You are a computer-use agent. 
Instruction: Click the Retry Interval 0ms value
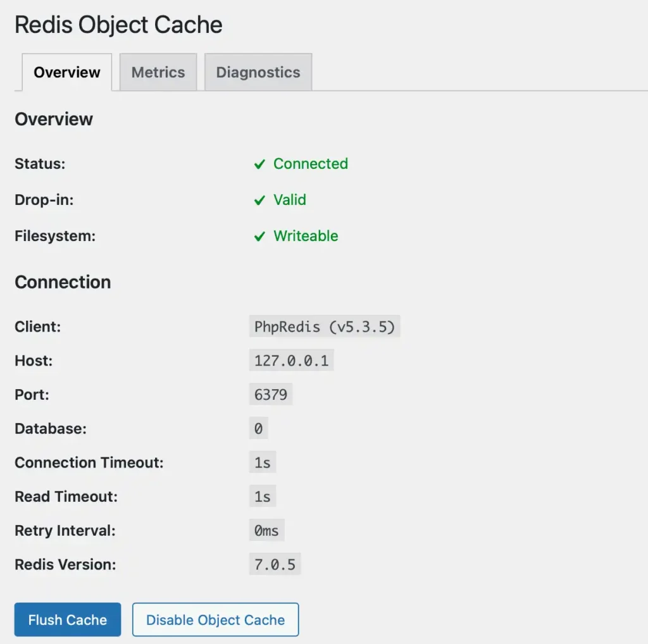pyautogui.click(x=266, y=530)
